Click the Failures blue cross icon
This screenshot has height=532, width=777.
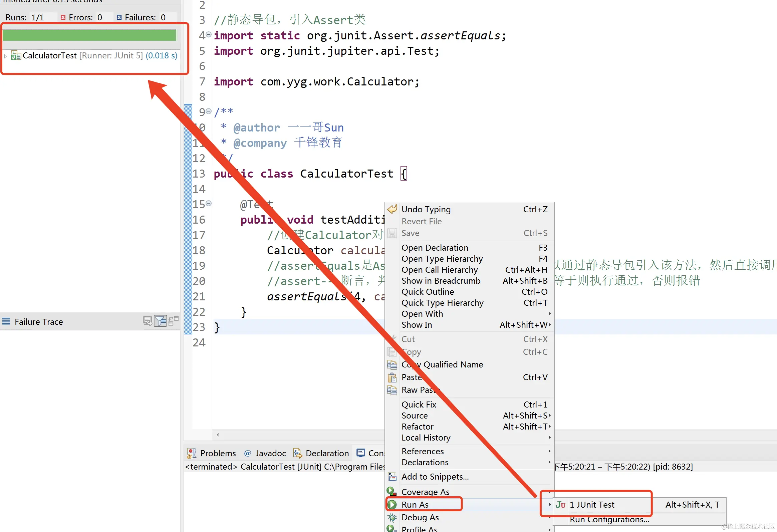pyautogui.click(x=119, y=17)
